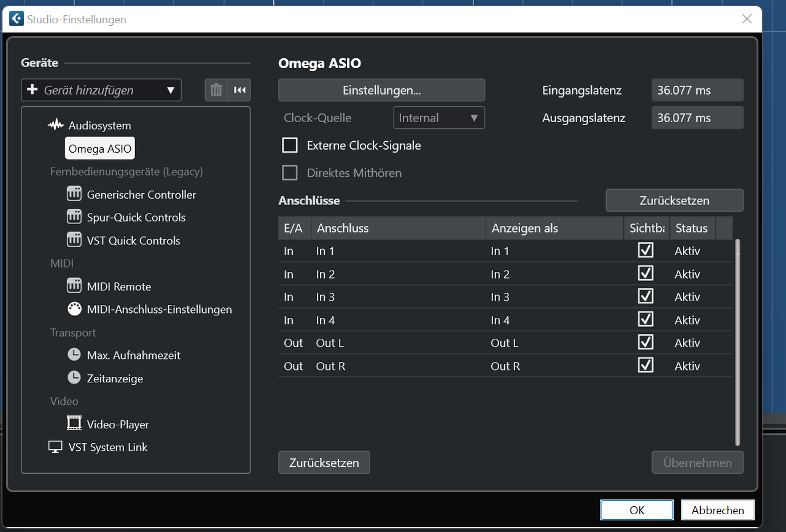Click the MIDI-Anschluss-Einstellungen connector icon
This screenshot has width=786, height=532.
74,309
